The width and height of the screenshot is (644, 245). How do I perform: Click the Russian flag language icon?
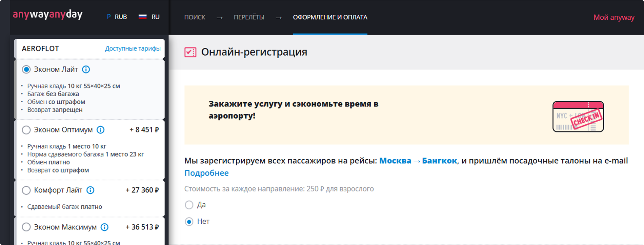[x=143, y=17]
